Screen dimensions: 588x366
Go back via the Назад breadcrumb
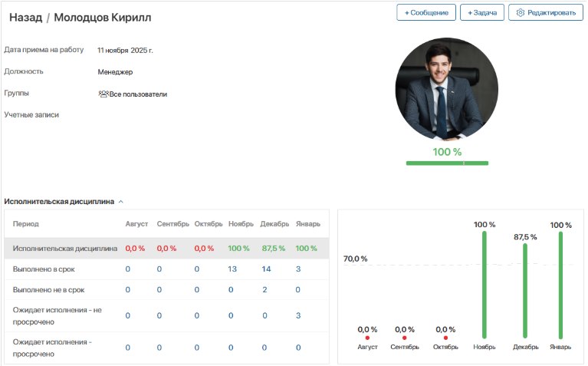(25, 17)
